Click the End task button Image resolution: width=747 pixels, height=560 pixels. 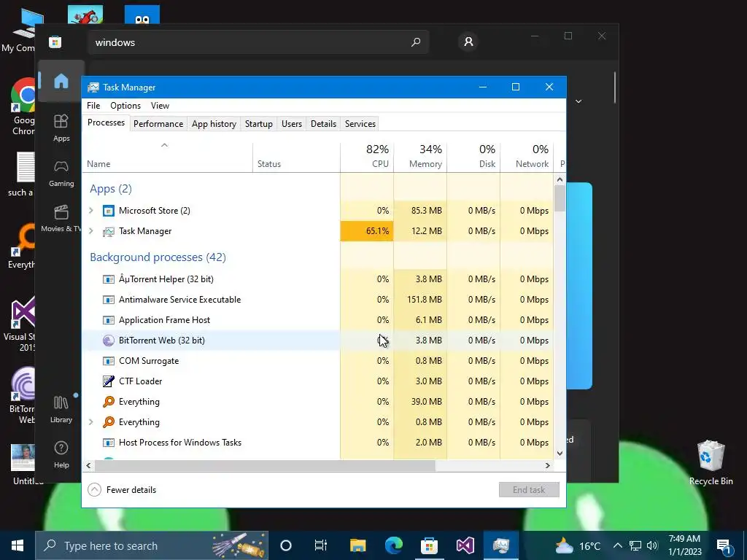coord(529,490)
